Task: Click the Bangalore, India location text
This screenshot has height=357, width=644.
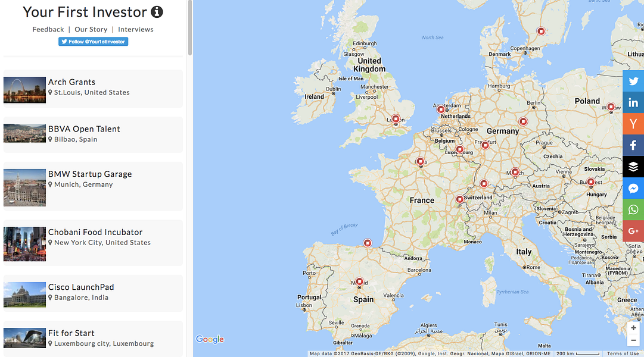Action: [82, 297]
